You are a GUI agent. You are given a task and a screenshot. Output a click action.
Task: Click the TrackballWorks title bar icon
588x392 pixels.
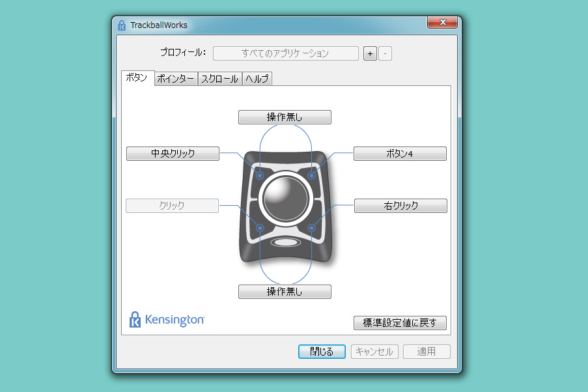122,25
